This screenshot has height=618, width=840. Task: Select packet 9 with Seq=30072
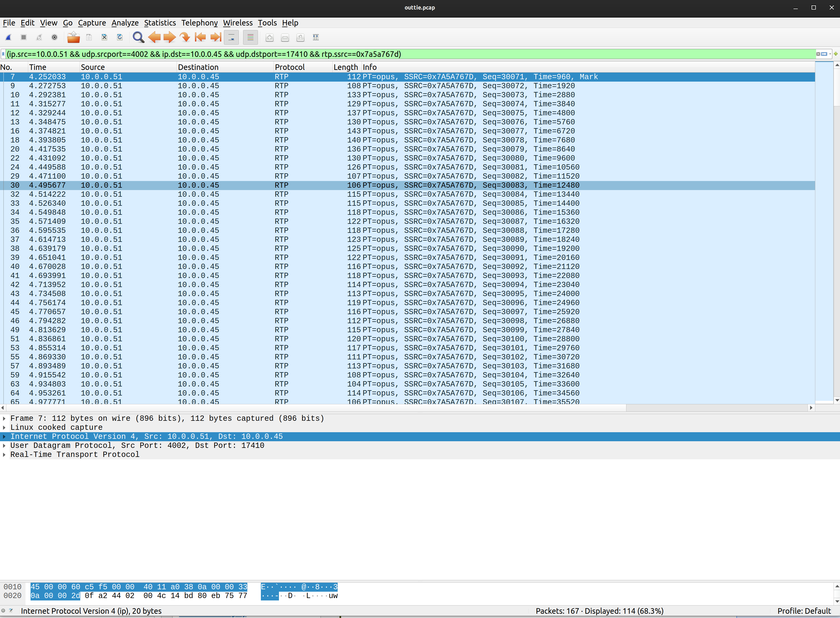tap(408, 86)
